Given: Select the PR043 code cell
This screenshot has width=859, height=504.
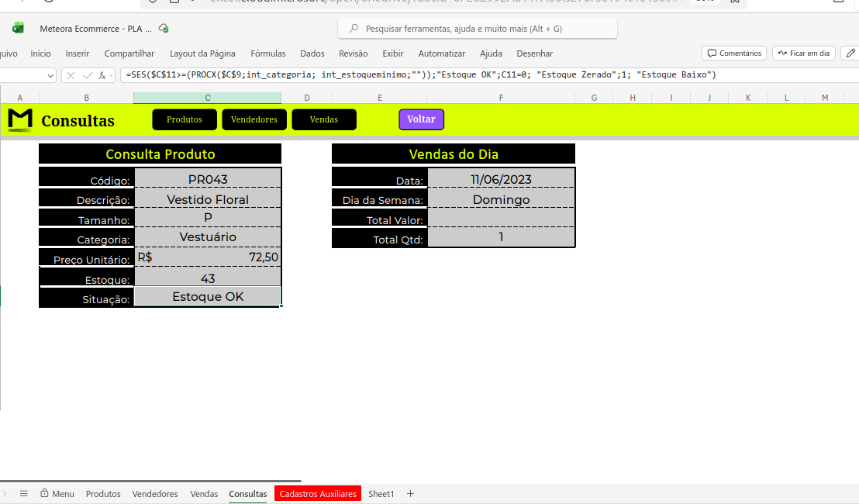Looking at the screenshot, I should click(x=208, y=178).
